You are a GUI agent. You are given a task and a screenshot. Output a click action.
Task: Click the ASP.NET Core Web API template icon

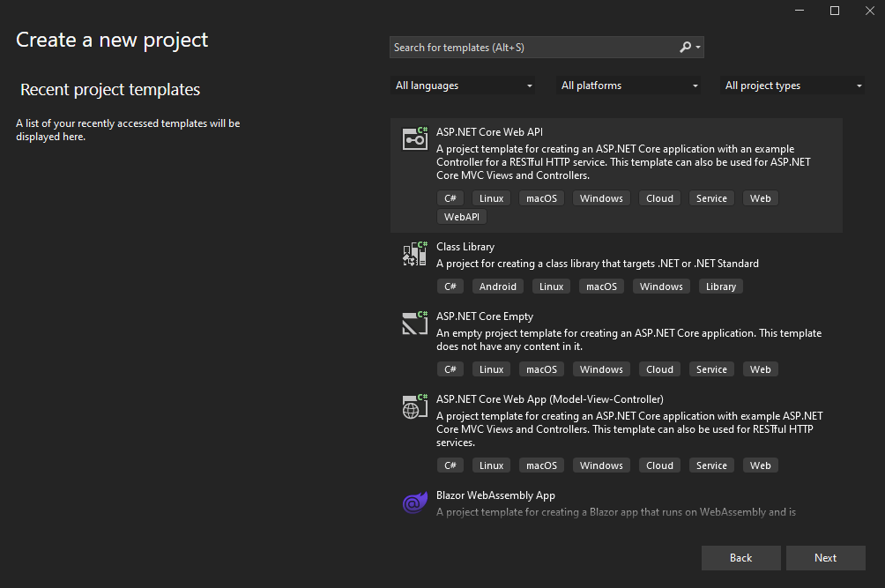(415, 138)
